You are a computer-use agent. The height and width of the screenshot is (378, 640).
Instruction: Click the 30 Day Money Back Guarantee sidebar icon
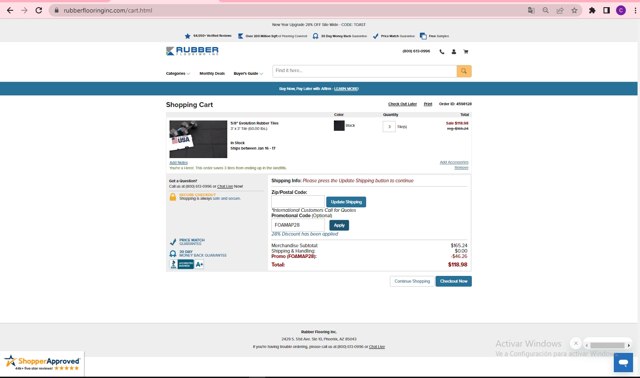pos(173,253)
